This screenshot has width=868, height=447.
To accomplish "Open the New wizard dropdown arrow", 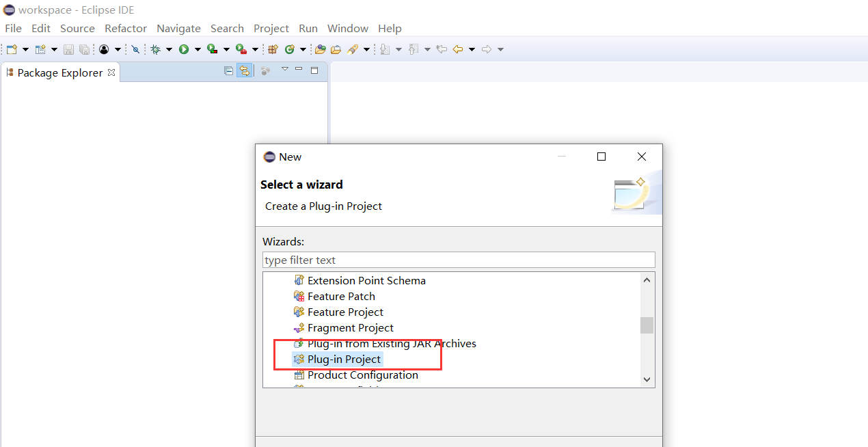I will tap(25, 49).
